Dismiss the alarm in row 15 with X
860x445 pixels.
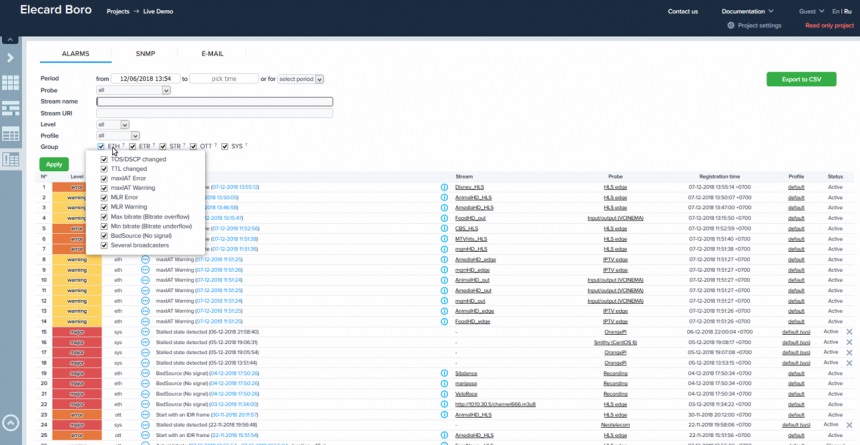tap(850, 332)
